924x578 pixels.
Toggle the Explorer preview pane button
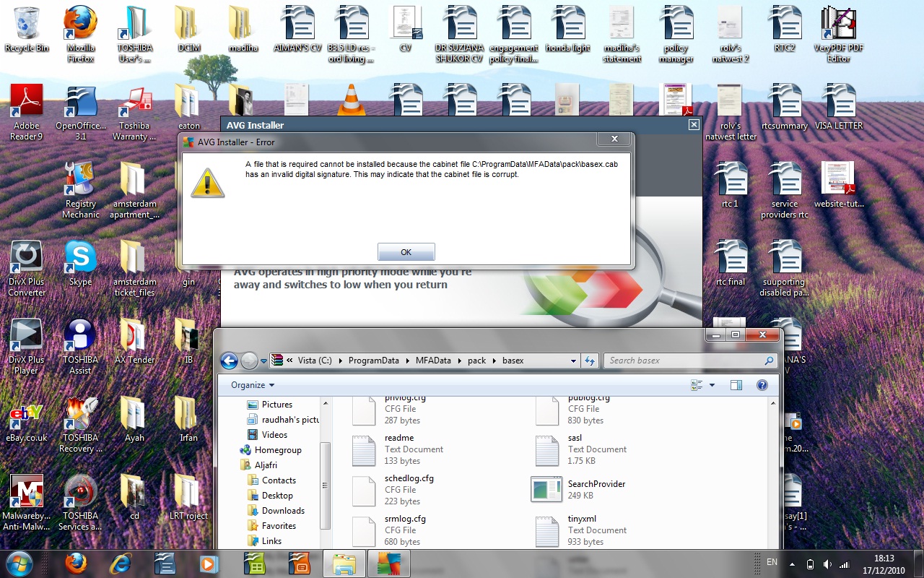[x=736, y=385]
